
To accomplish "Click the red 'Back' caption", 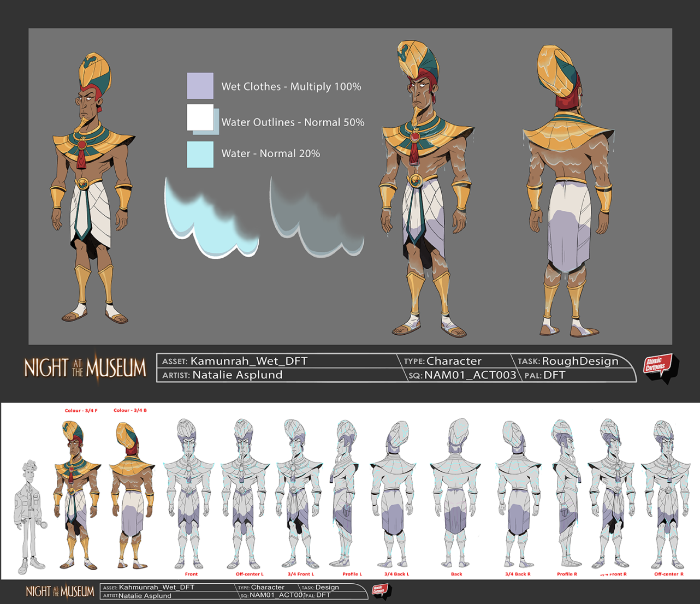I will (456, 574).
